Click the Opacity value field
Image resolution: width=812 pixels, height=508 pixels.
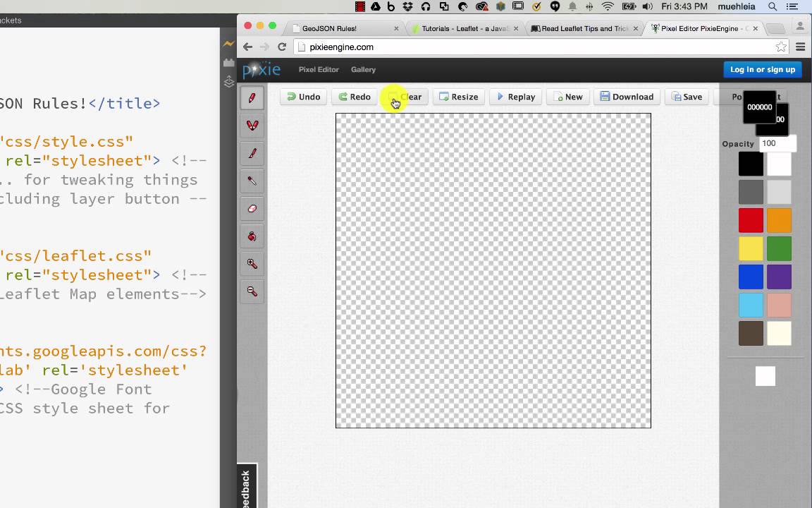(778, 144)
